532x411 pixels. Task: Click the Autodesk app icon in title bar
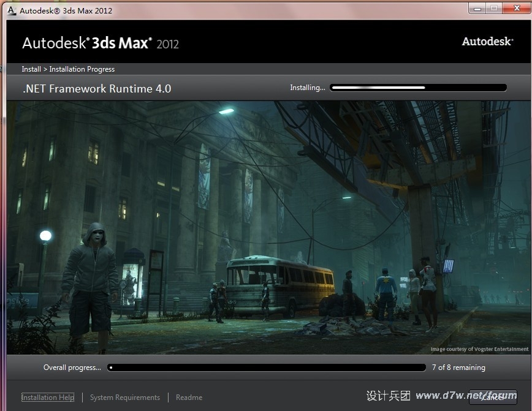coord(12,10)
